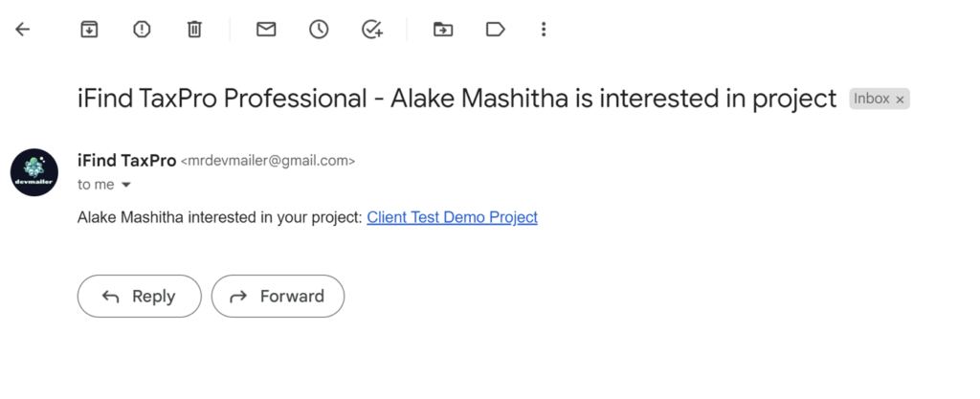Click the email subject line text
The width and height of the screenshot is (980, 399).
[457, 99]
